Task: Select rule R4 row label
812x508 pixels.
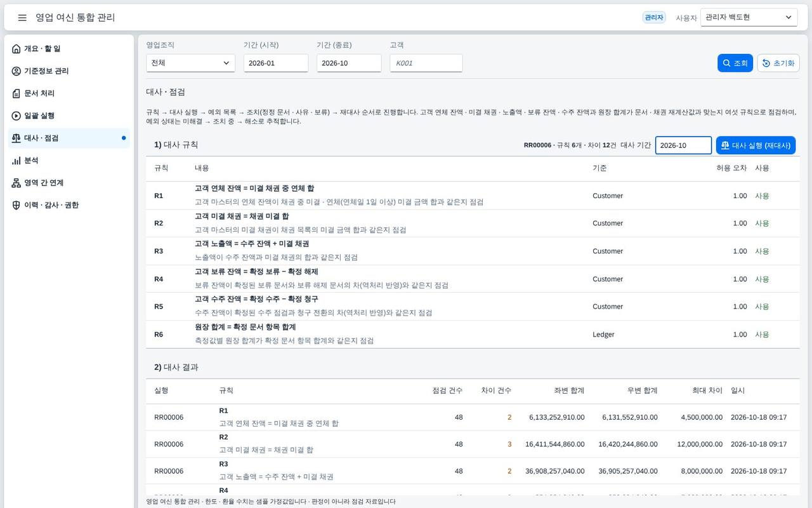Action: [x=159, y=279]
